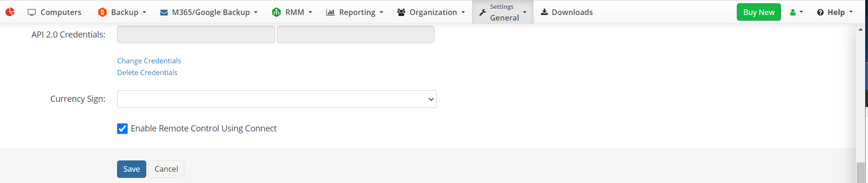Open the Reporting menu

click(355, 12)
